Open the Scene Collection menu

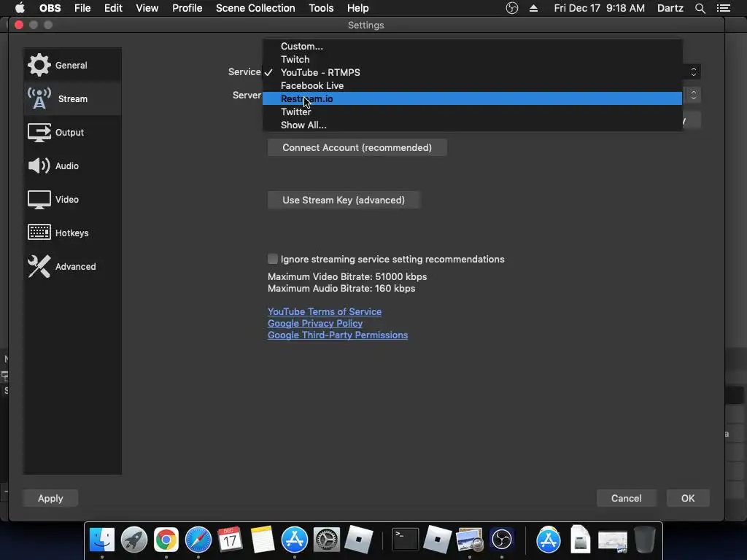[x=255, y=8]
